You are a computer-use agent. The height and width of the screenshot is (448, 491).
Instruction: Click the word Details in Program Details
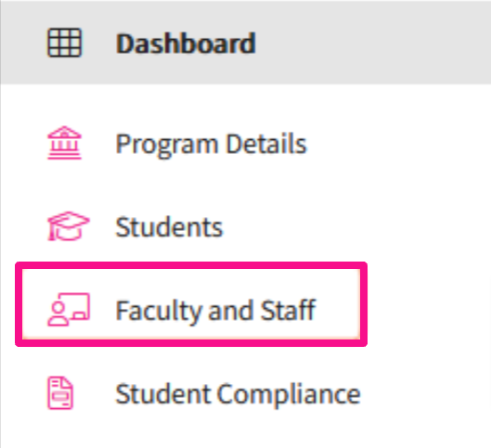click(266, 143)
